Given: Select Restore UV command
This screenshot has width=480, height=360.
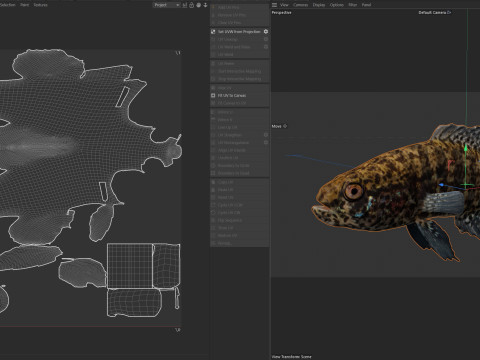Looking at the screenshot, I should coord(239,235).
